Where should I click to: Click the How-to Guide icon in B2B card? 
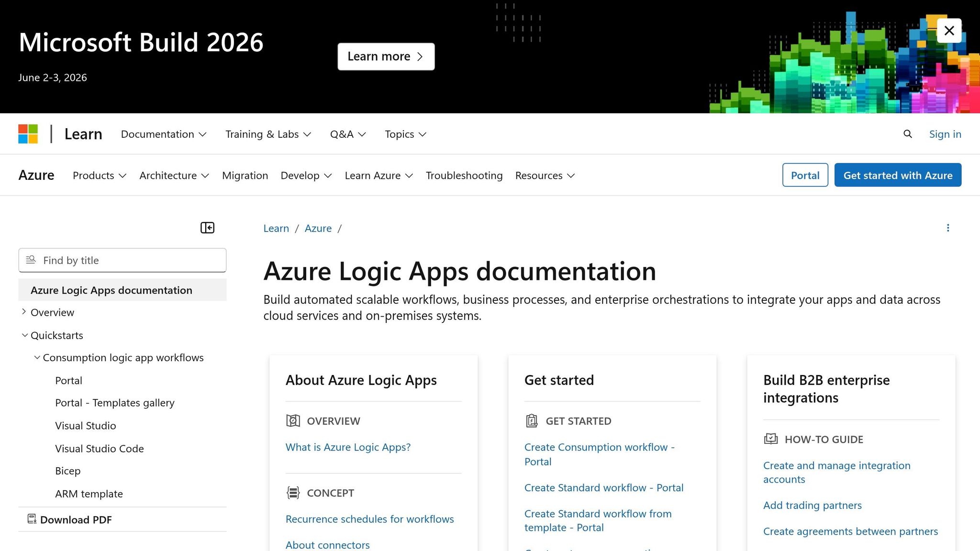coord(771,439)
